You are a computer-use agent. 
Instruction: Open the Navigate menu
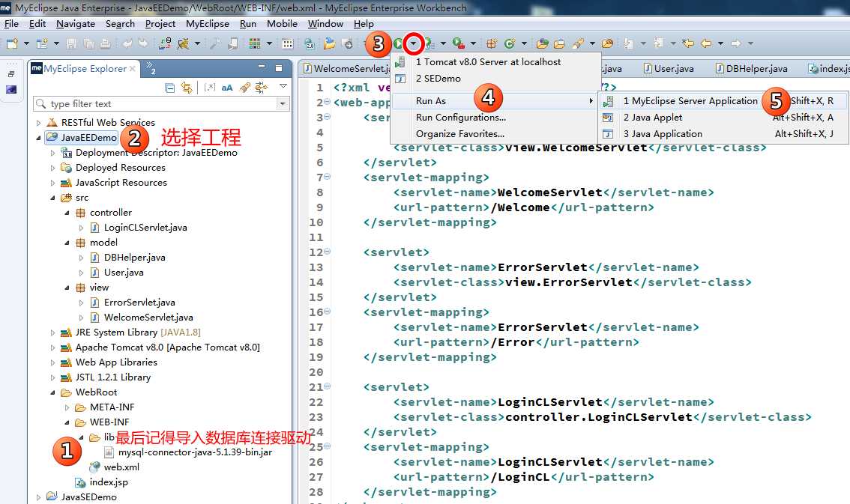tap(76, 24)
